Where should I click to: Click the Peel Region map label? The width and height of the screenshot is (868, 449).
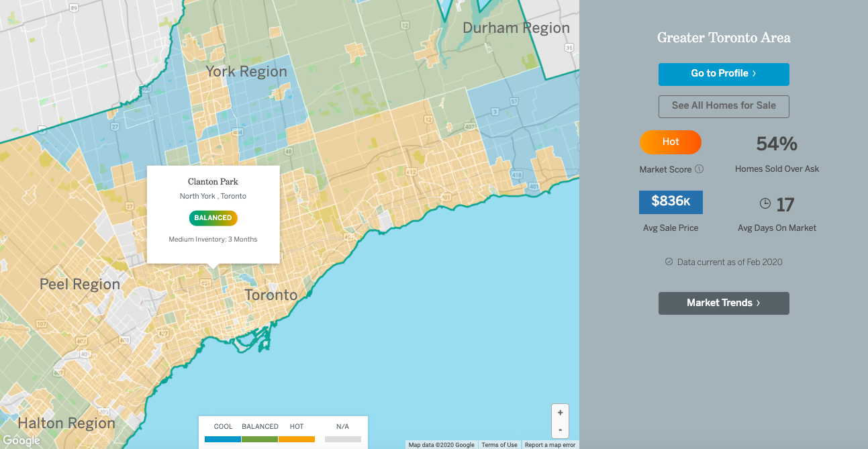(x=80, y=285)
